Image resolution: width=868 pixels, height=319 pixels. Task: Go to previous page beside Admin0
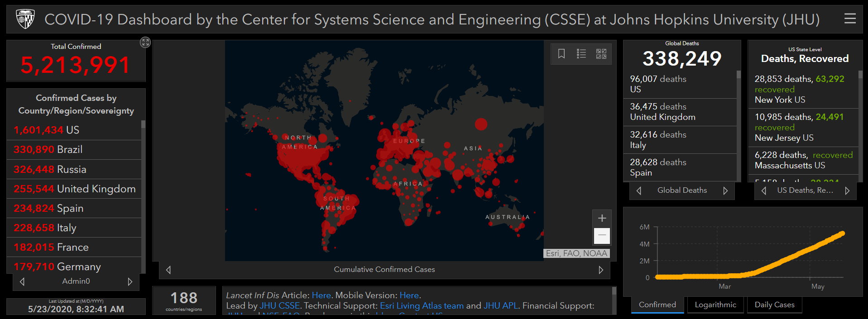pos(22,281)
